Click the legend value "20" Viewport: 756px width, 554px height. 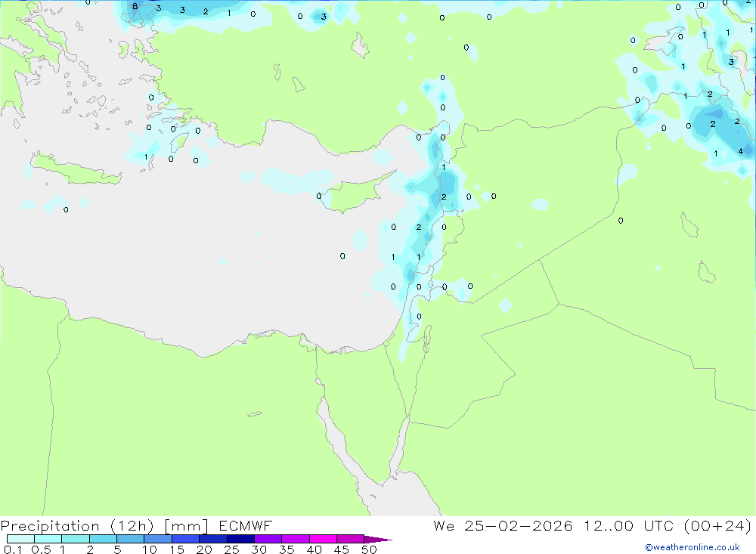click(204, 549)
